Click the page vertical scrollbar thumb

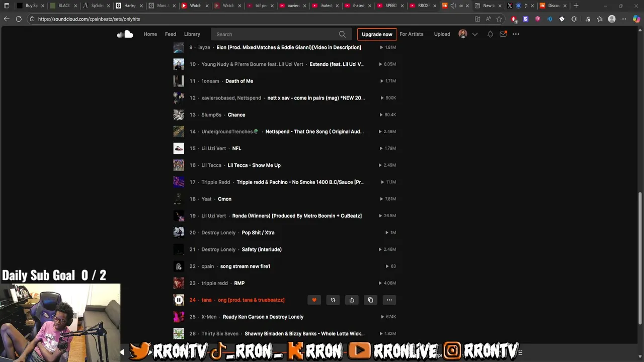point(640,258)
